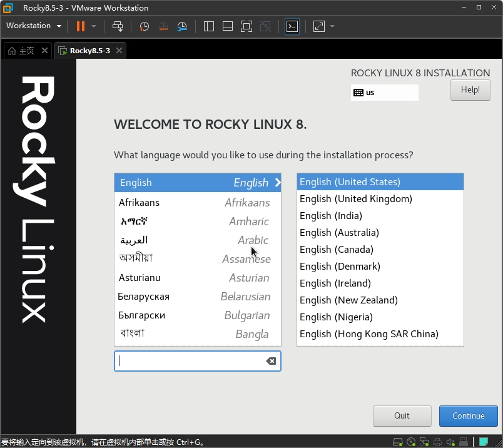
Task: Click the VMware Workstation title bar logo
Action: coord(8,8)
